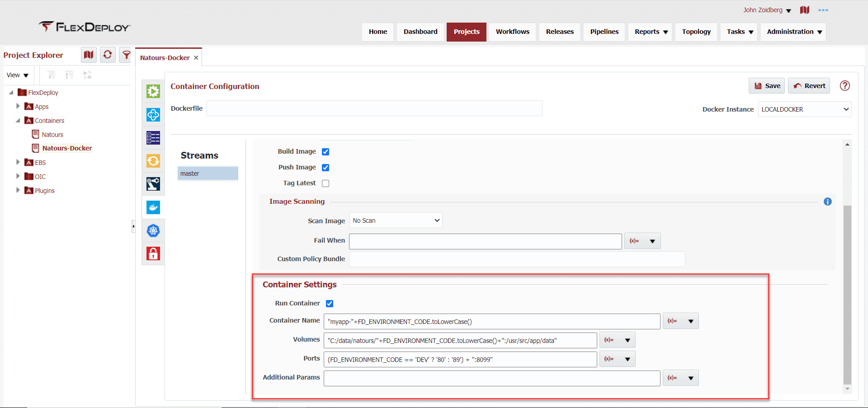Toggle the Run Container checkbox

[330, 304]
